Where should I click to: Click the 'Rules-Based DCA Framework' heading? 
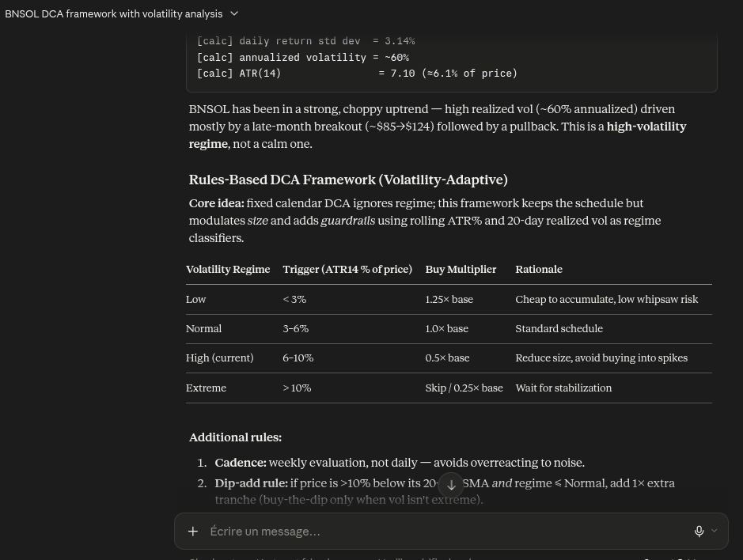348,180
